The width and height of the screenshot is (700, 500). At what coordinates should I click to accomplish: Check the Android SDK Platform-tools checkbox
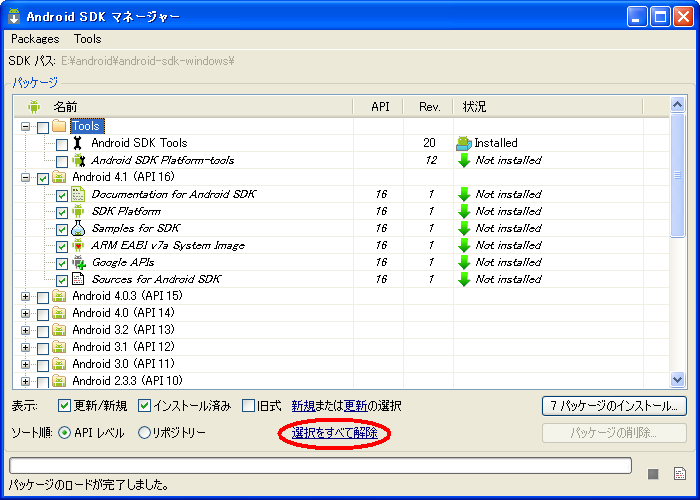click(x=62, y=161)
